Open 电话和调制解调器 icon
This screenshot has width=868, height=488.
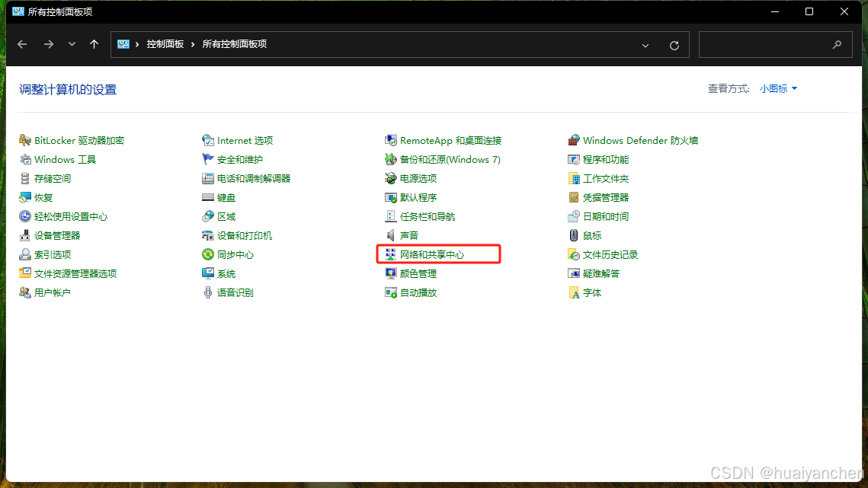[207, 179]
